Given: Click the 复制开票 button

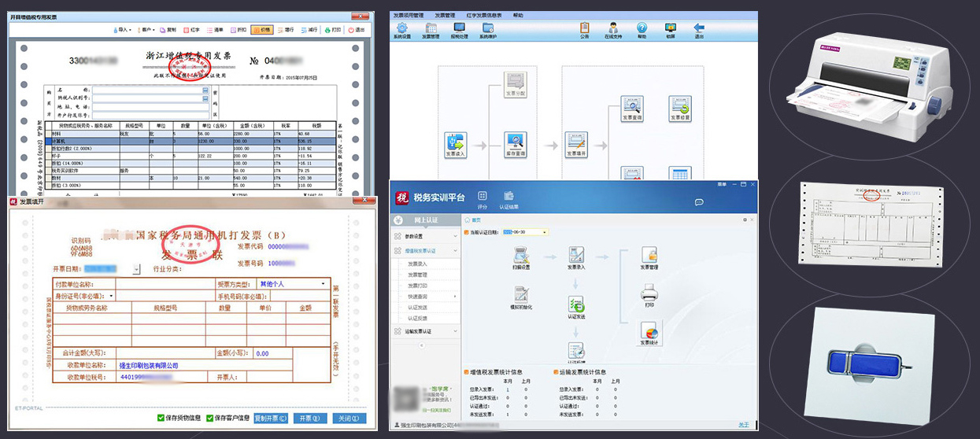Looking at the screenshot, I should (271, 418).
